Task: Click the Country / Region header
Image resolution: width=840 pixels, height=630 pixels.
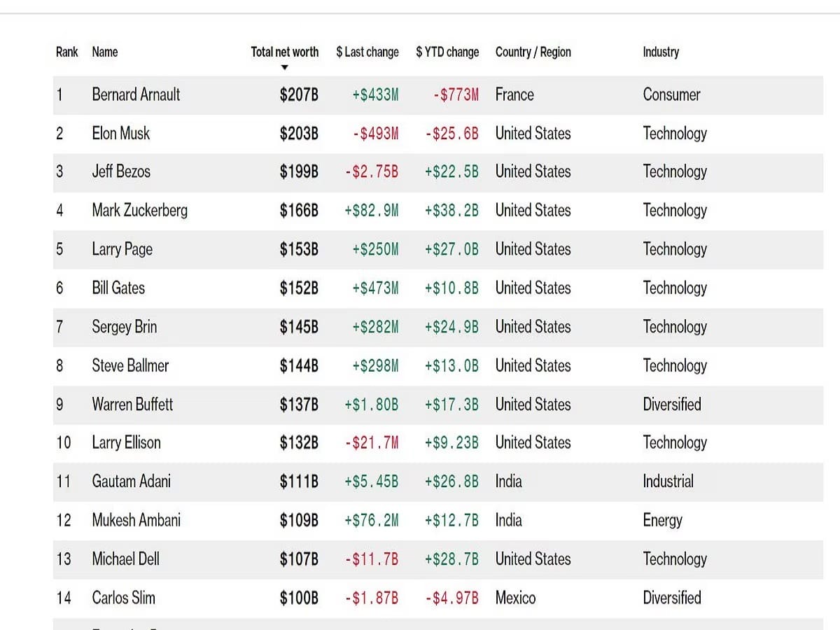Action: click(533, 52)
